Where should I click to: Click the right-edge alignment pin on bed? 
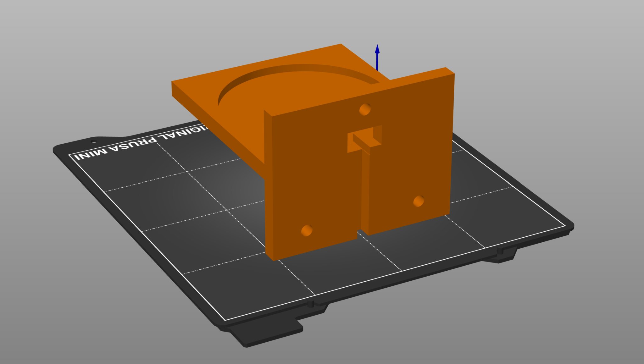(x=500, y=251)
